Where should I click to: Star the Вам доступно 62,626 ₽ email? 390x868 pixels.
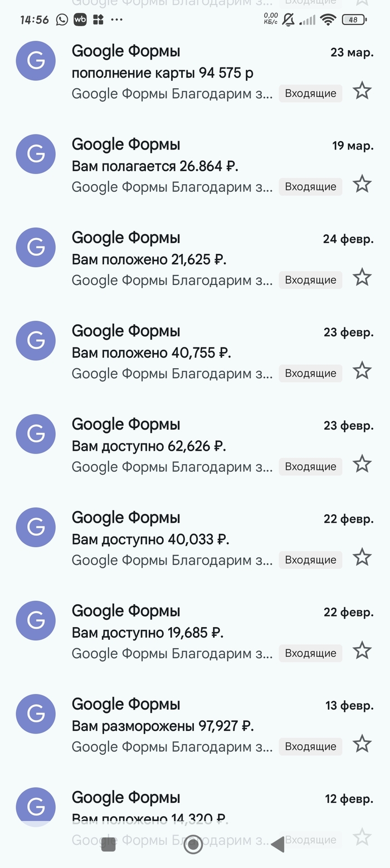pyautogui.click(x=362, y=464)
